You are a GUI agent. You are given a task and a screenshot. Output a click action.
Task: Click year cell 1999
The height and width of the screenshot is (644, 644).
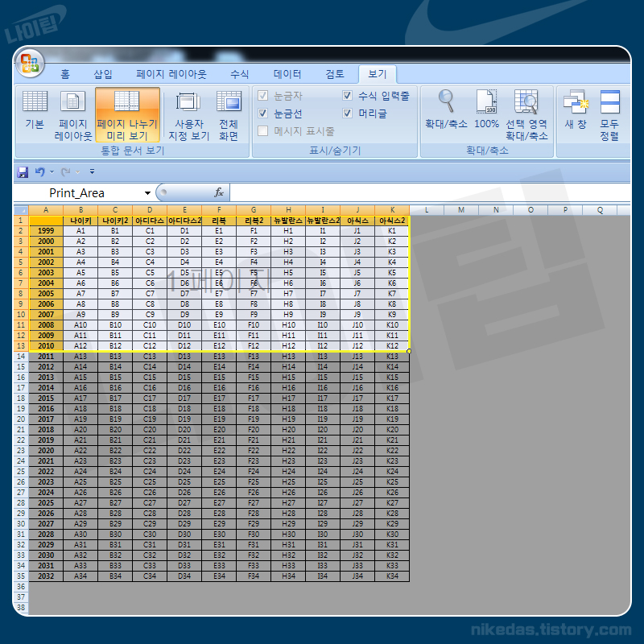(x=46, y=231)
